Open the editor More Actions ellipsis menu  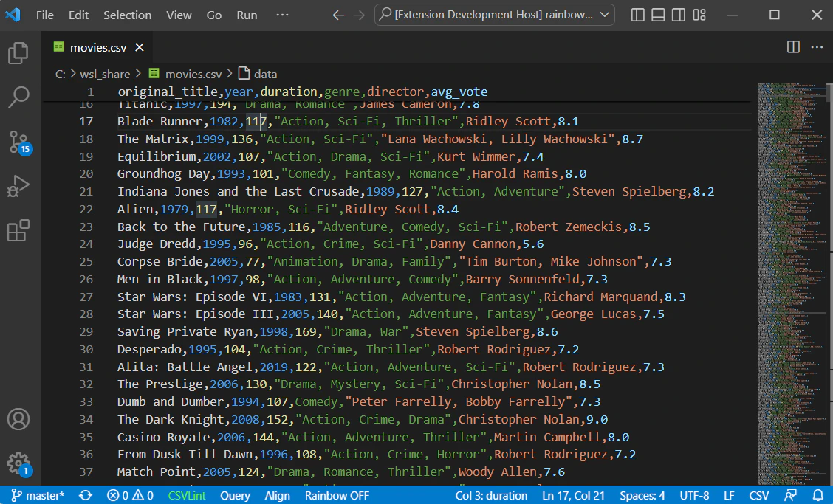click(x=815, y=46)
